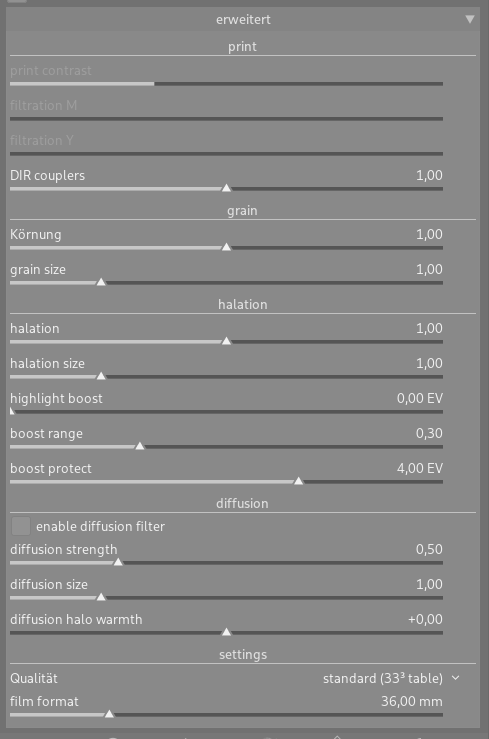Click the boost protect 4,00 EV value
Image resolution: width=489 pixels, height=739 pixels.
coord(419,468)
